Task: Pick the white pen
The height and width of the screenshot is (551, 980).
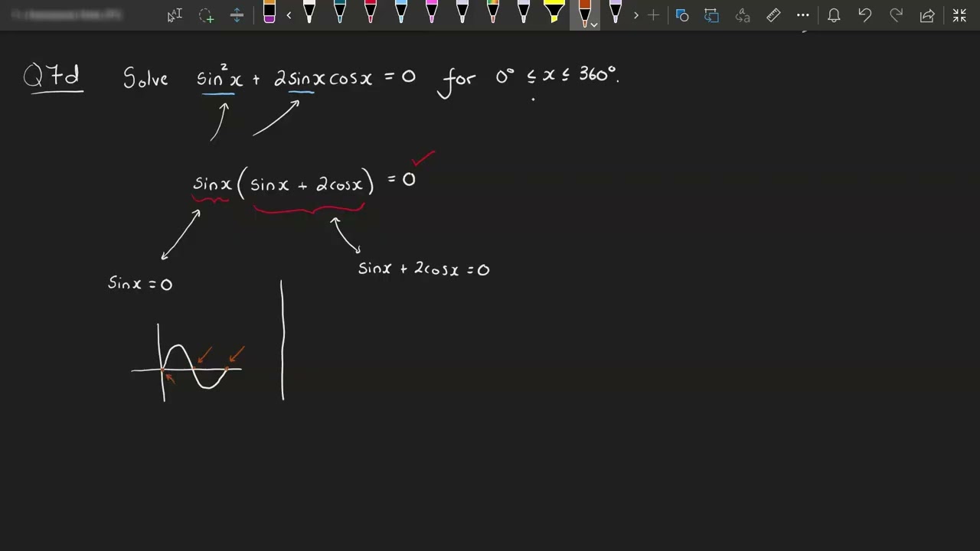Action: click(309, 12)
